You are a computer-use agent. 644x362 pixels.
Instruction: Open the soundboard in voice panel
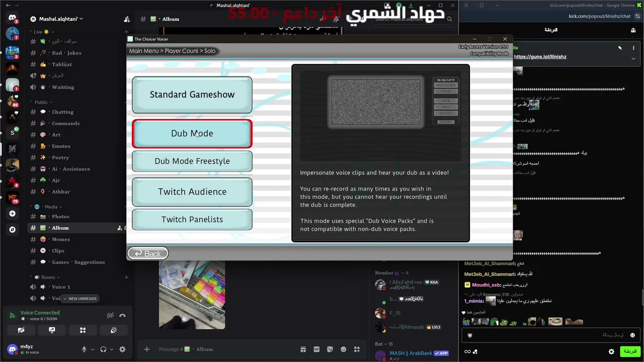[x=114, y=330]
